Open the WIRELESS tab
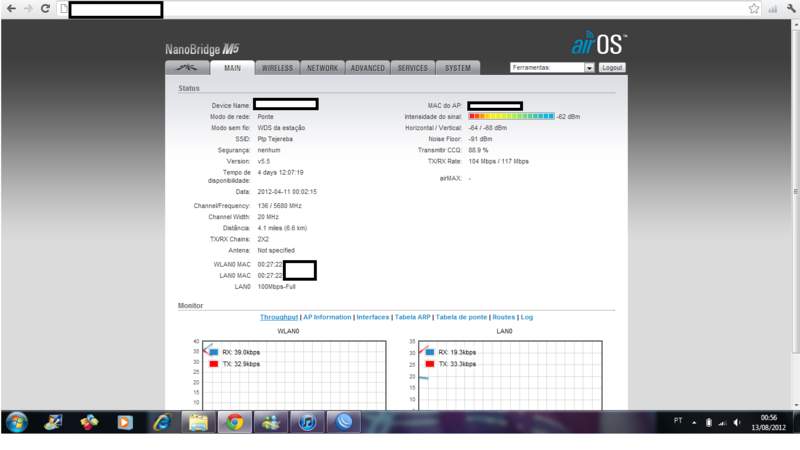The image size is (800, 450). 278,68
